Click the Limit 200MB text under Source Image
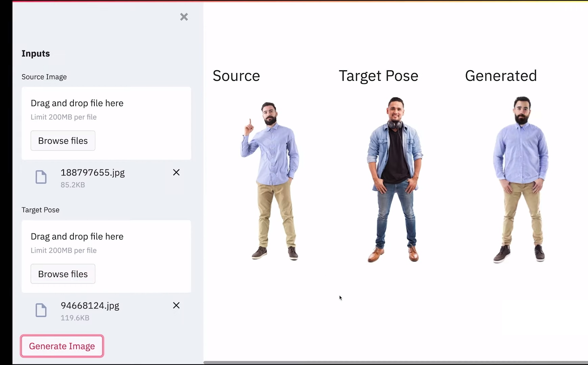The width and height of the screenshot is (588, 365). (64, 117)
